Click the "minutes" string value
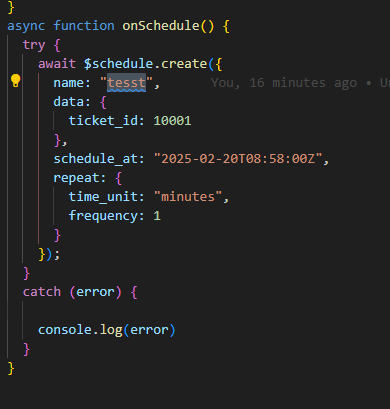This screenshot has height=409, width=390. [x=188, y=197]
